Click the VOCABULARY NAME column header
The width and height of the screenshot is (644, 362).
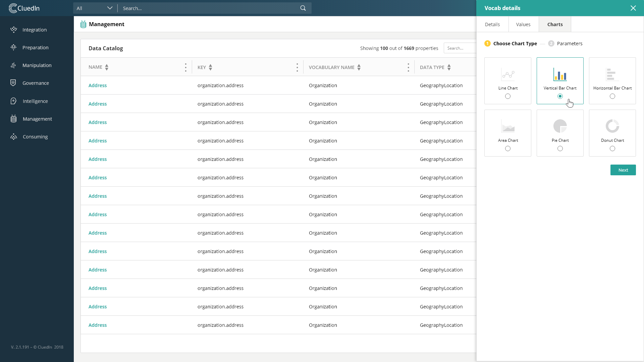(x=332, y=67)
